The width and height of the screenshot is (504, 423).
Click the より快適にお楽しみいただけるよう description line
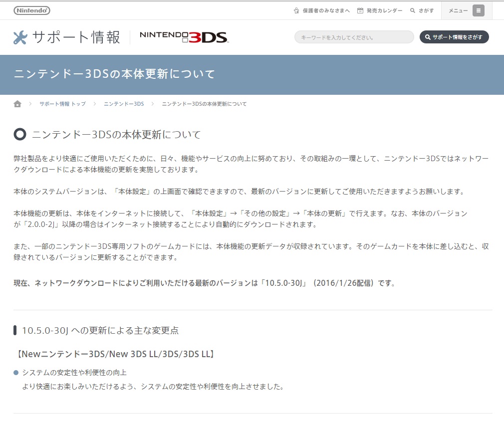coord(153,387)
